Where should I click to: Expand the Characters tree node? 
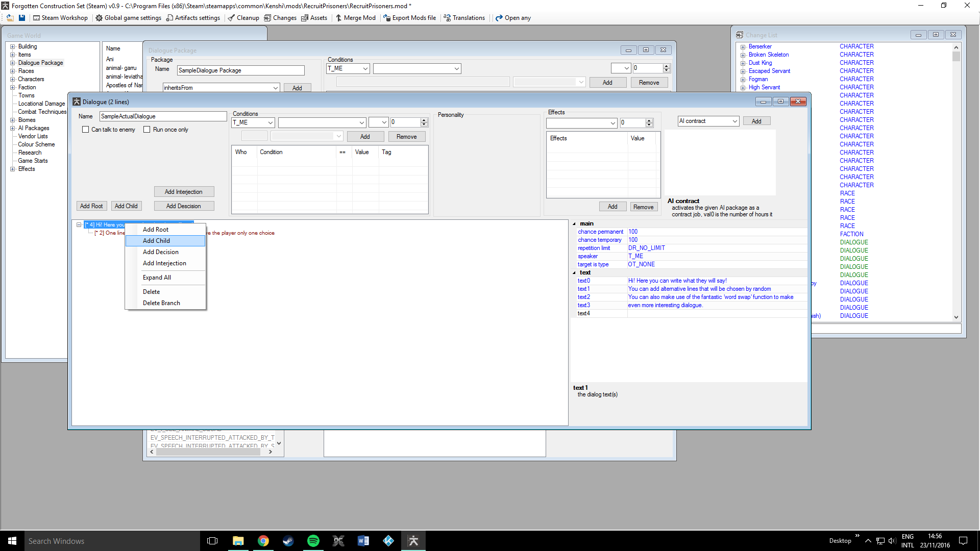[13, 79]
